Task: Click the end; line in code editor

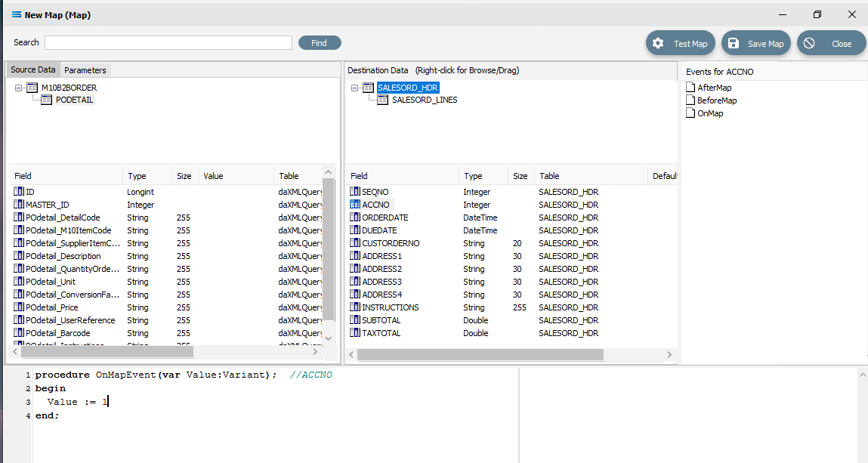Action: [x=47, y=415]
